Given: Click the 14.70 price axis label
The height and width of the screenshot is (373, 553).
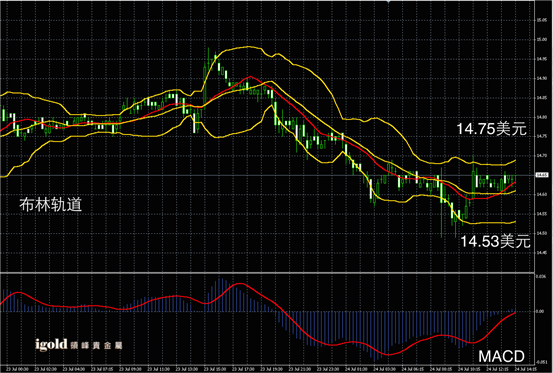Looking at the screenshot, I should pyautogui.click(x=542, y=155).
